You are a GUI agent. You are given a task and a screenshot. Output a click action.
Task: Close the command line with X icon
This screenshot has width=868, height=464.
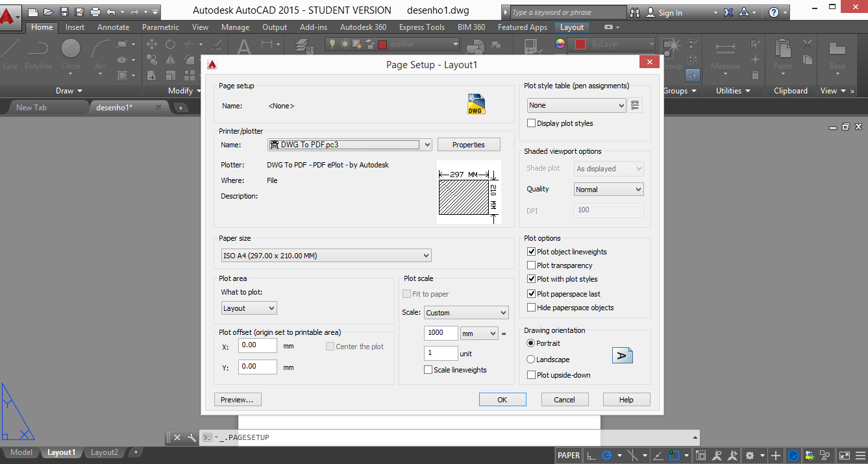177,437
